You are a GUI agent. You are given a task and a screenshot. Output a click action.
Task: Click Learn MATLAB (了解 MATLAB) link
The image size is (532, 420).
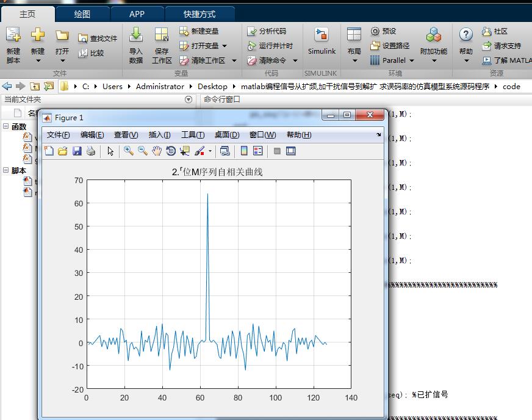(x=507, y=60)
